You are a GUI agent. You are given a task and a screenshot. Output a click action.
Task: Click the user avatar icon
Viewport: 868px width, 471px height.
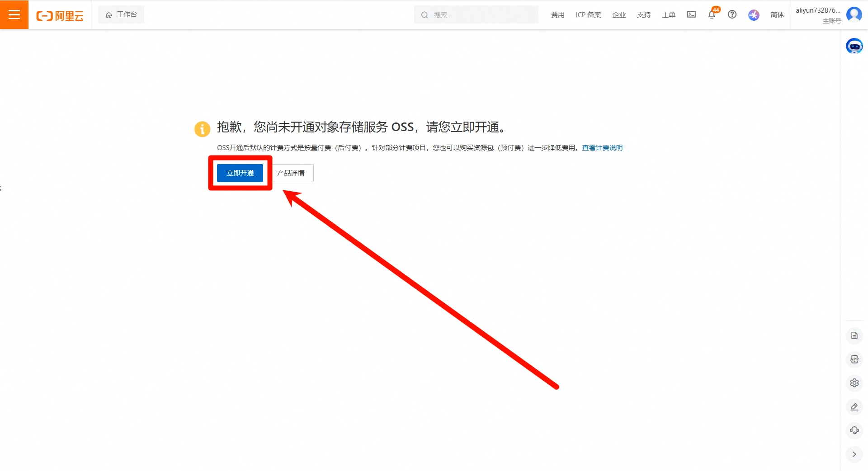click(854, 14)
